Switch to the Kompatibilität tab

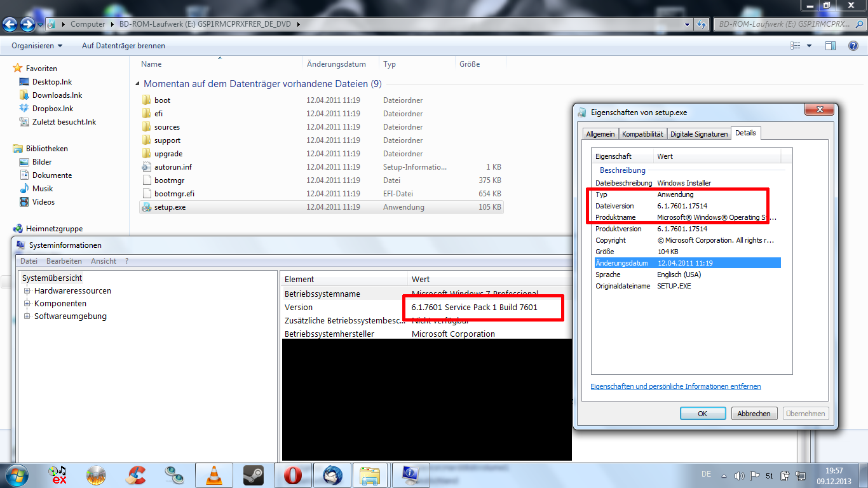642,134
